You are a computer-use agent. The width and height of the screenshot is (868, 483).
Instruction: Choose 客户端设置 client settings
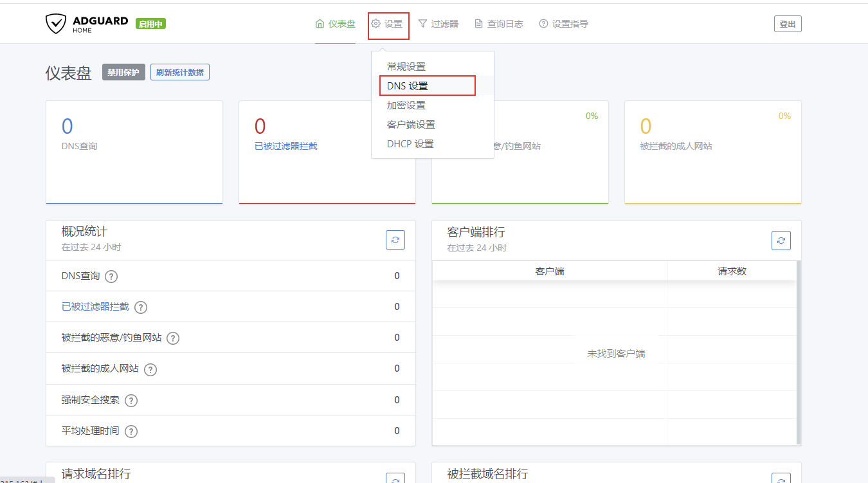(x=432, y=124)
